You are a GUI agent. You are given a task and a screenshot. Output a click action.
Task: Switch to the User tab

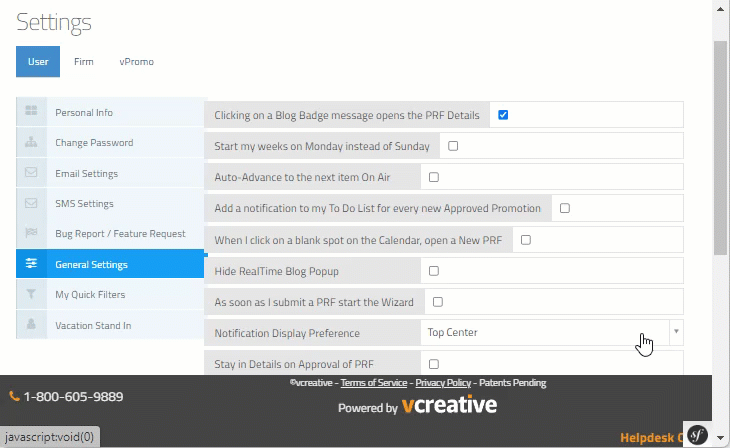pyautogui.click(x=38, y=61)
